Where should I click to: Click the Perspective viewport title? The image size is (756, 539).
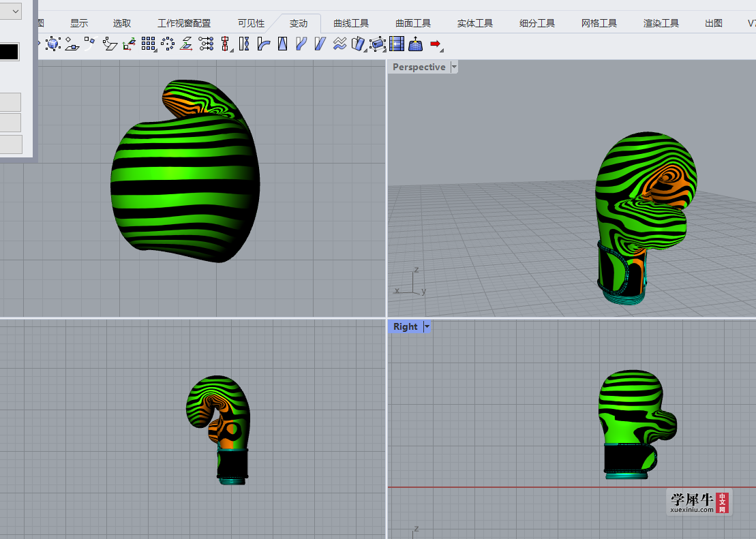(419, 67)
